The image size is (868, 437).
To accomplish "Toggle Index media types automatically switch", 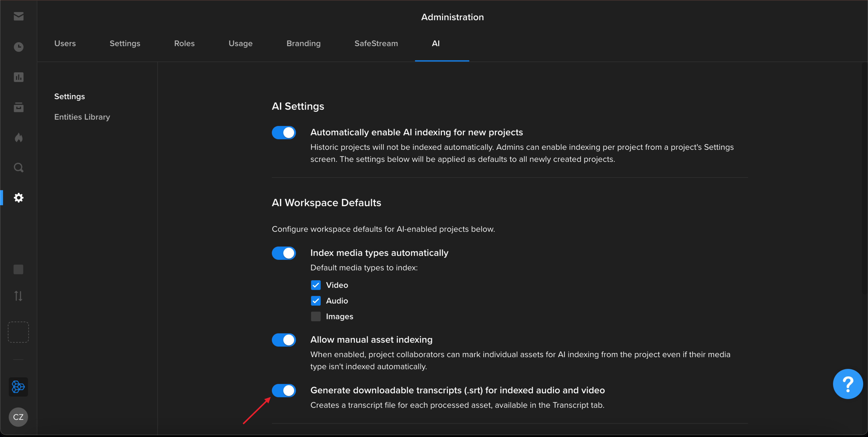I will tap(284, 253).
